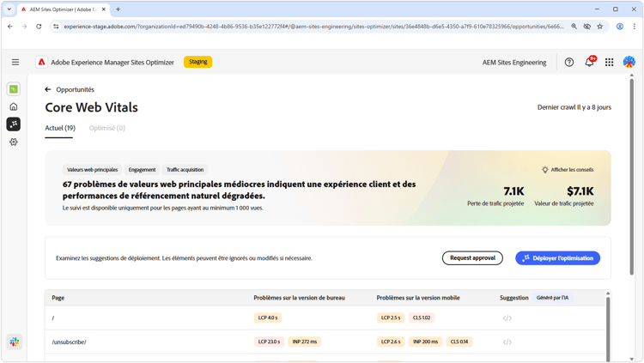Click the Engagement tag
The image size is (644, 363).
pos(142,170)
